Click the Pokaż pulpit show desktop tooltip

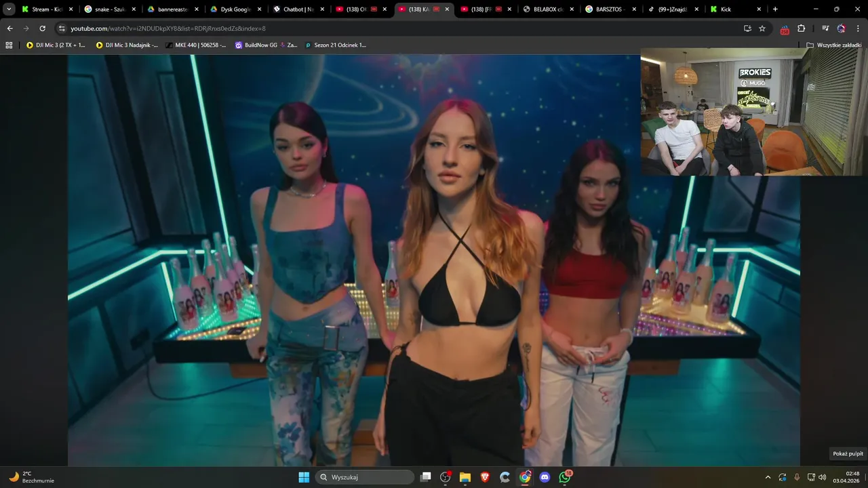(848, 453)
